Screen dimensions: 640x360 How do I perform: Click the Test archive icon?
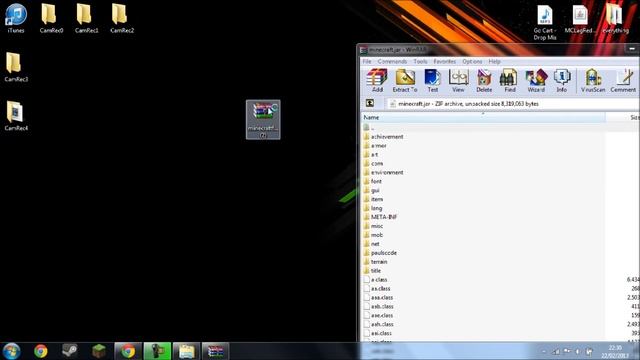[433, 80]
